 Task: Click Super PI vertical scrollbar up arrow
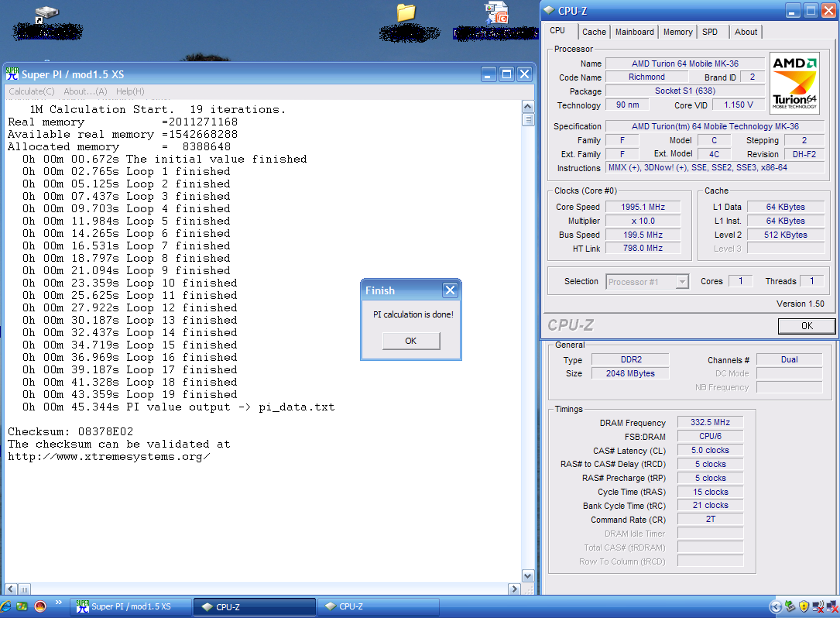tap(528, 106)
